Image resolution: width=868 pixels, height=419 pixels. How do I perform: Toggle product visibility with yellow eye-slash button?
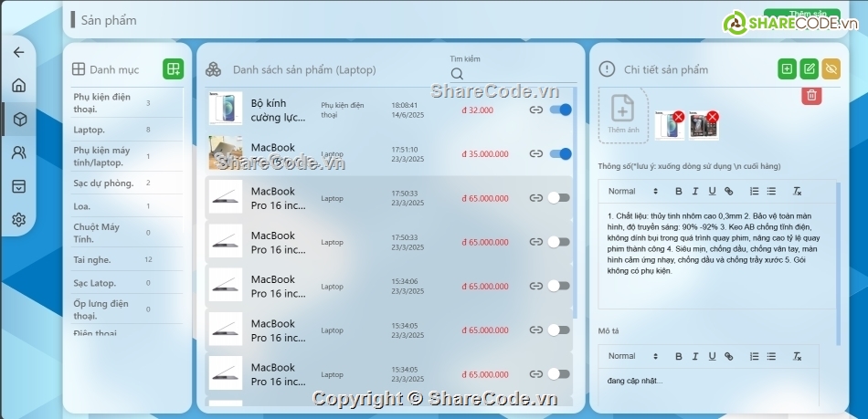(x=831, y=69)
